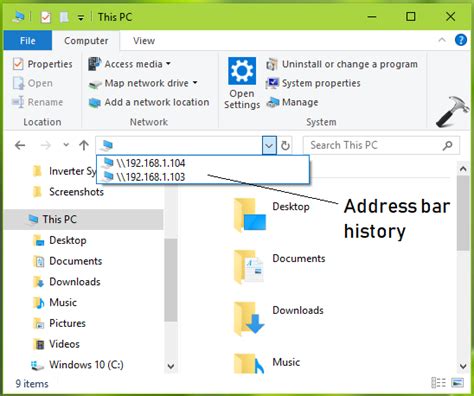
Task: Switch to the large icons view layout
Action: click(457, 383)
